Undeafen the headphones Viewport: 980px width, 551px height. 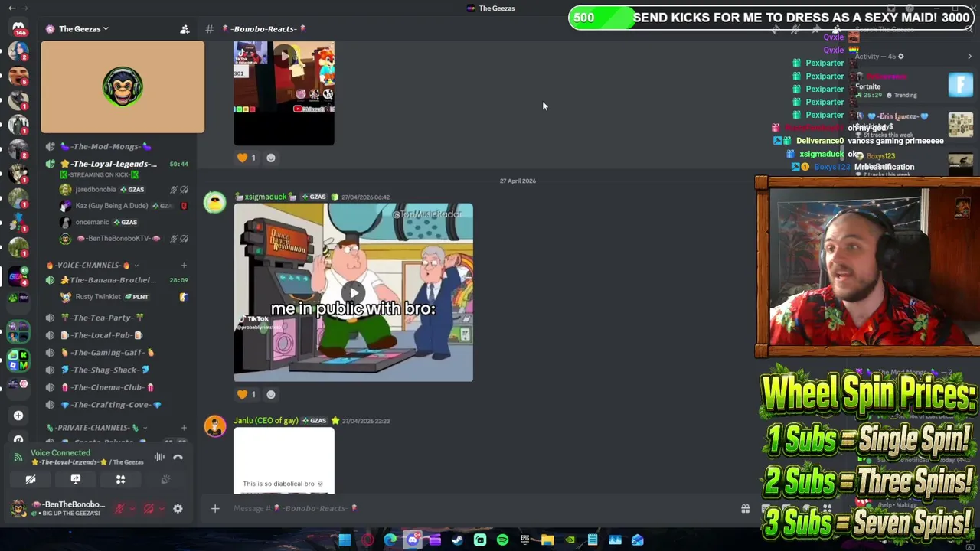pyautogui.click(x=149, y=509)
